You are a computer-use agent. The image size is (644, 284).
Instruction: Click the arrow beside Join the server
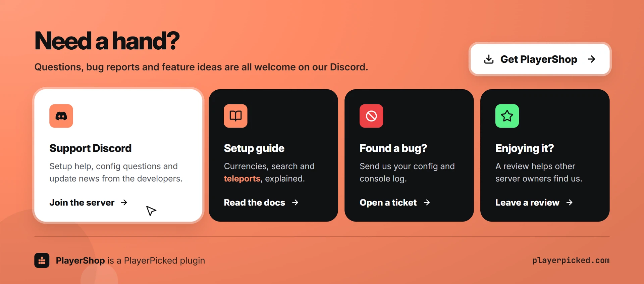pos(124,202)
